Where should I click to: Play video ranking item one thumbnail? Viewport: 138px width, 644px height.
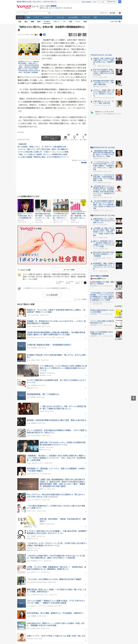click(119, 221)
